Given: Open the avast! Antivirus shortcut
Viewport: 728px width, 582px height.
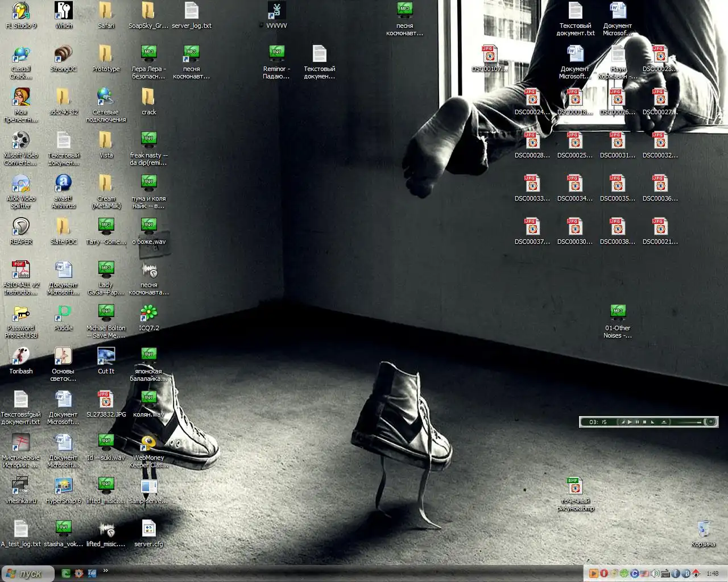Looking at the screenshot, I should click(x=64, y=184).
